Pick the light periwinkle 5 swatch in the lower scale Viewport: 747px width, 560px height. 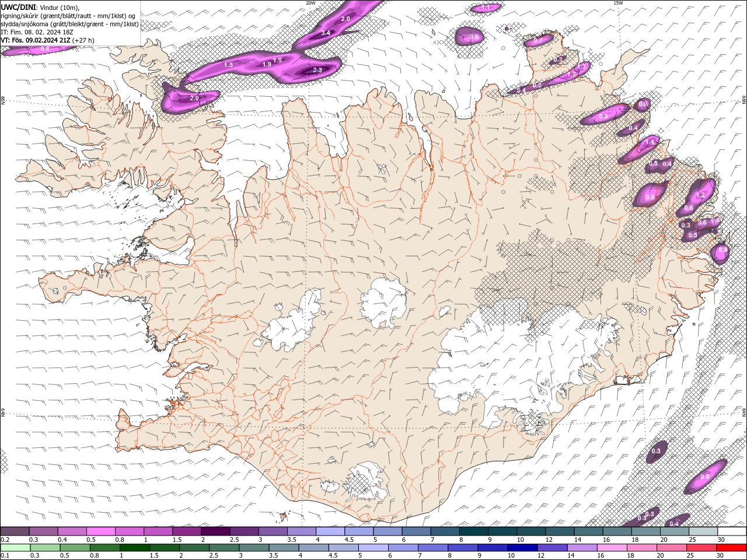click(373, 548)
